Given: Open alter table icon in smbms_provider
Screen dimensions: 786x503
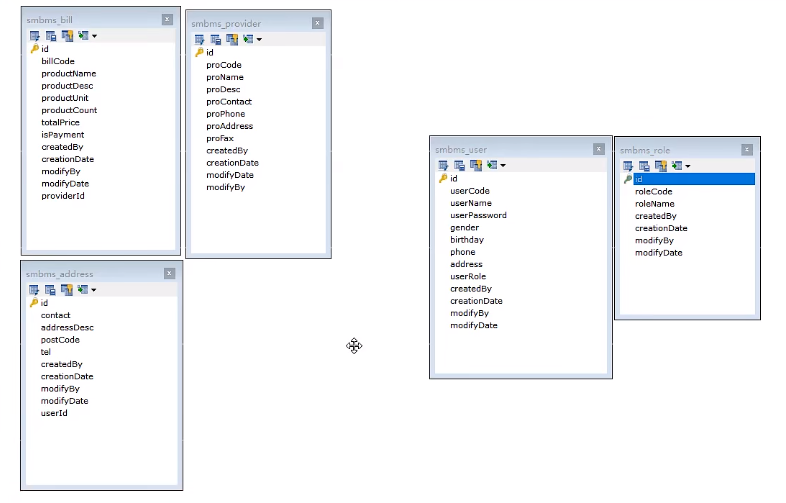Looking at the screenshot, I should pyautogui.click(x=200, y=39).
